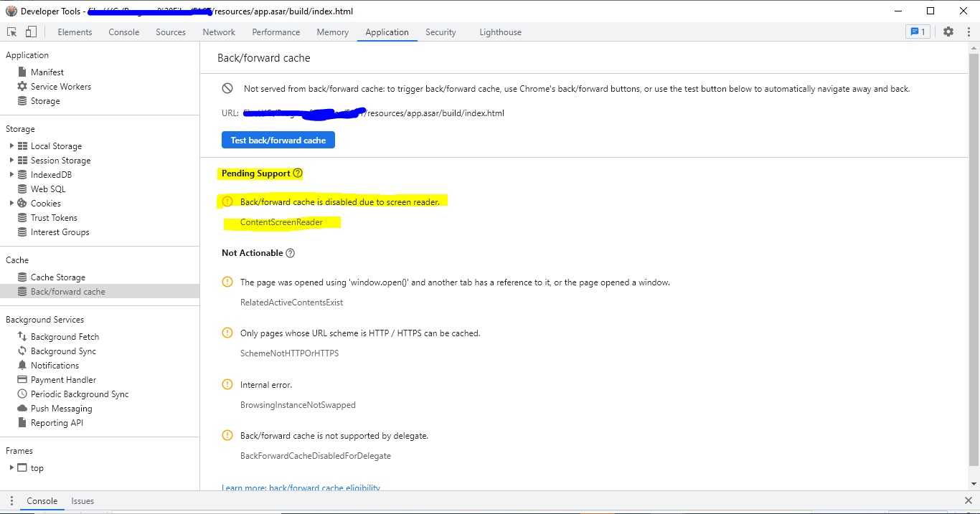Open Background Fetch service

(x=65, y=336)
